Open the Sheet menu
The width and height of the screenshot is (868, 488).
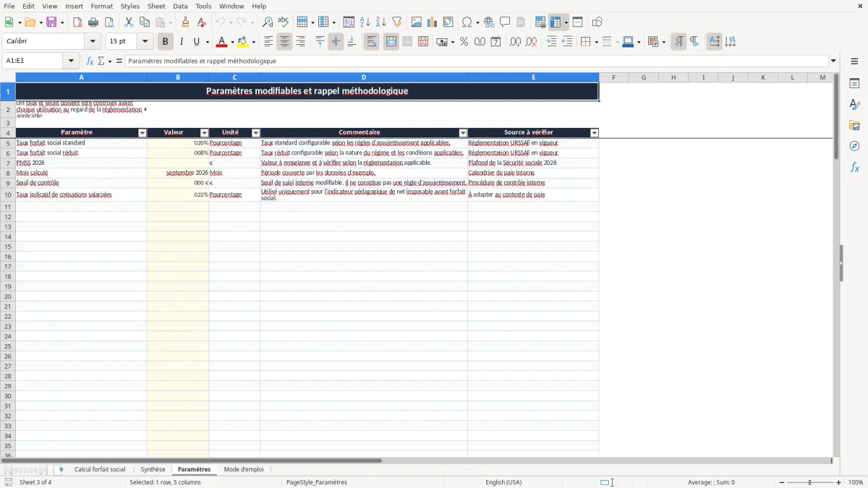click(156, 6)
